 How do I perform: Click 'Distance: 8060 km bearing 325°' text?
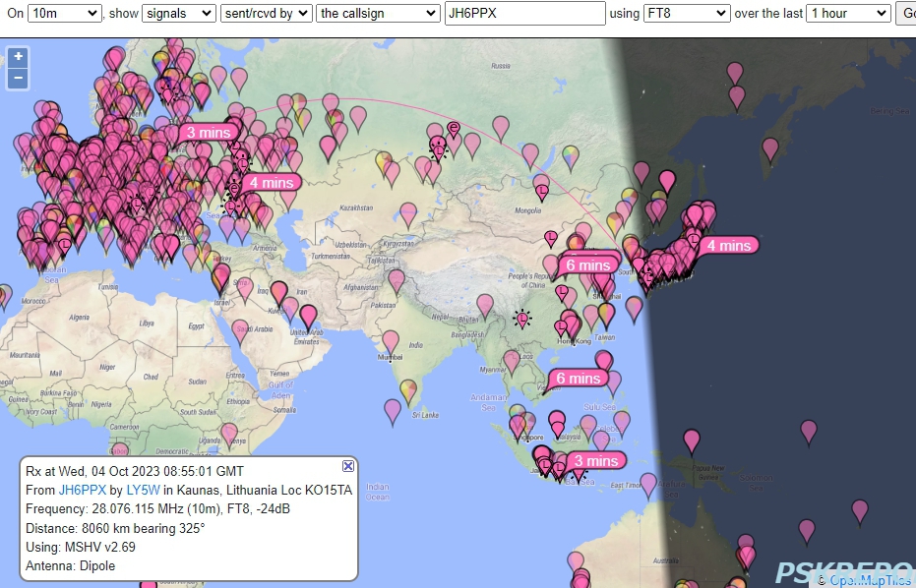tap(115, 528)
